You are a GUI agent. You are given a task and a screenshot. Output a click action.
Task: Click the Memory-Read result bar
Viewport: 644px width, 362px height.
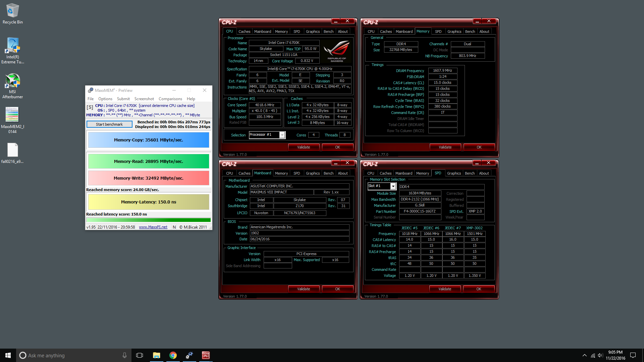149,161
